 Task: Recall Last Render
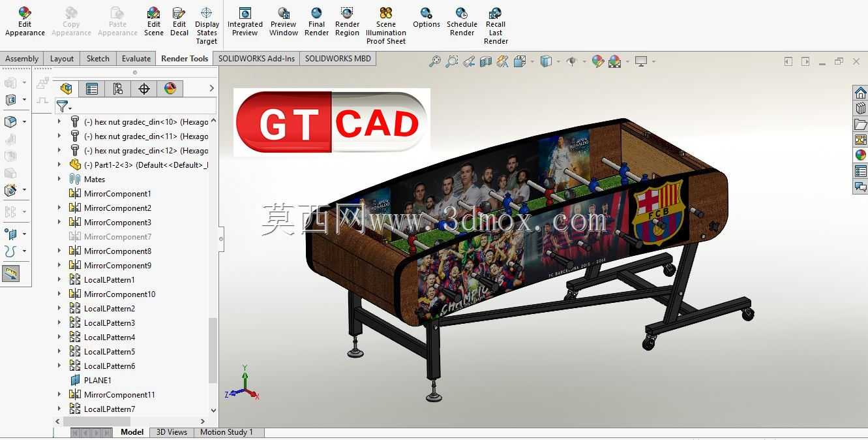point(496,25)
